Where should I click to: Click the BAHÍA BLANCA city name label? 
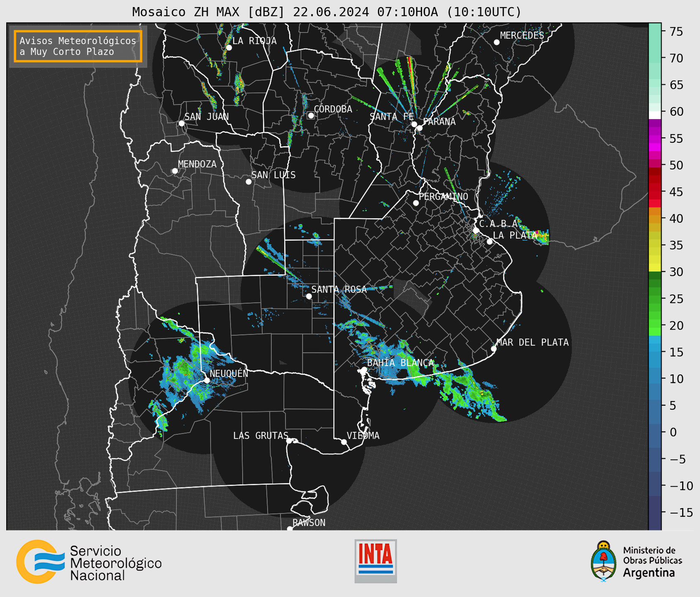tap(400, 363)
